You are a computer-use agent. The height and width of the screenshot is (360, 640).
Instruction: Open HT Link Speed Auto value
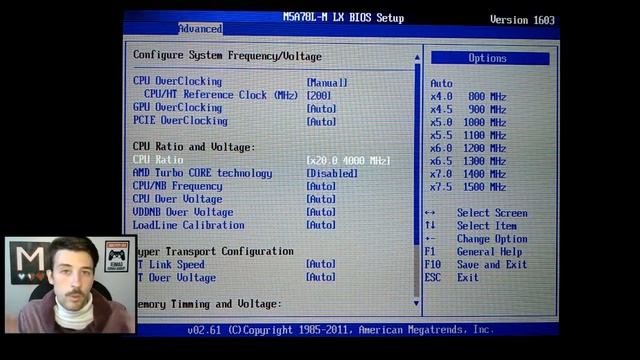click(x=321, y=264)
